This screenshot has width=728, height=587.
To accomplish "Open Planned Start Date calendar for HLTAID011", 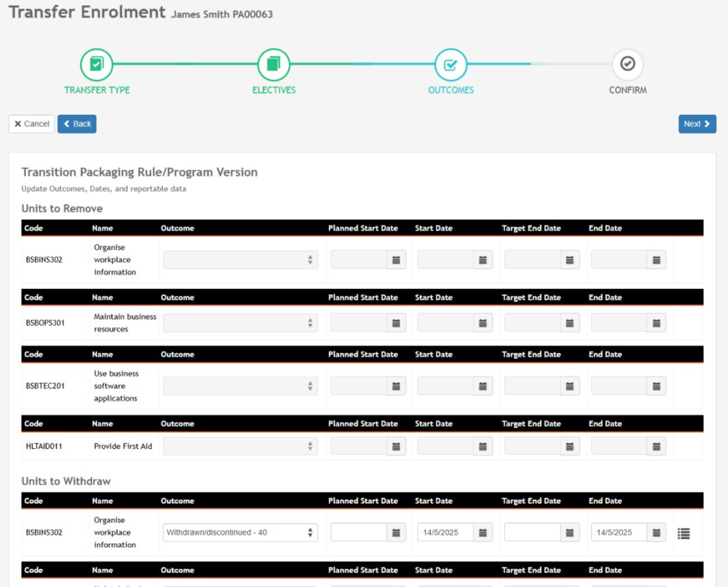I will tap(396, 447).
